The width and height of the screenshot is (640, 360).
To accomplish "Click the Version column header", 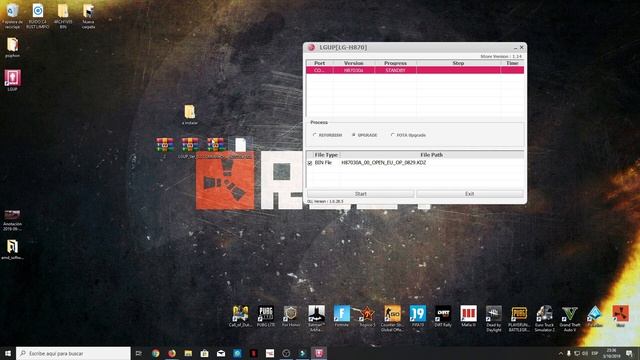I will coord(354,63).
